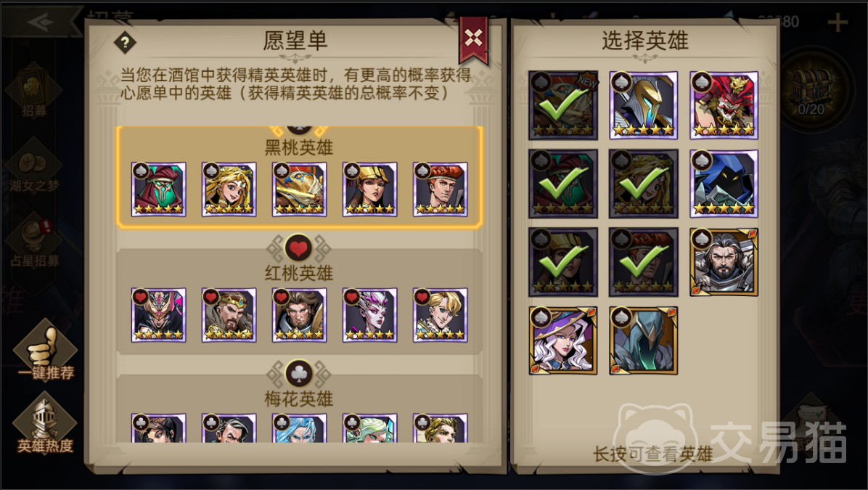The width and height of the screenshot is (868, 490).
Task: Uncheck the NEW checkmarked hero portrait
Action: [x=563, y=105]
